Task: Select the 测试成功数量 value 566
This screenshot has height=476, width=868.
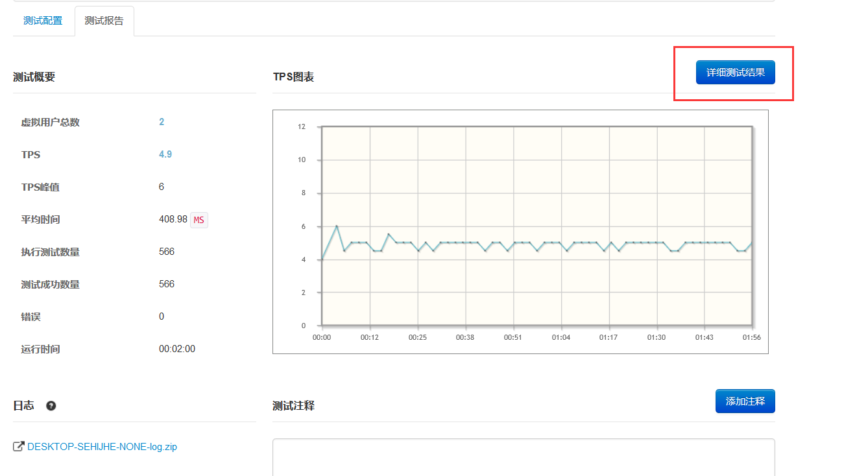Action: click(167, 284)
